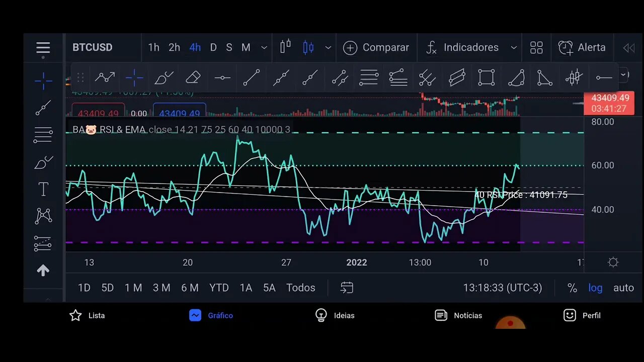Select the bars chart style icon

285,47
